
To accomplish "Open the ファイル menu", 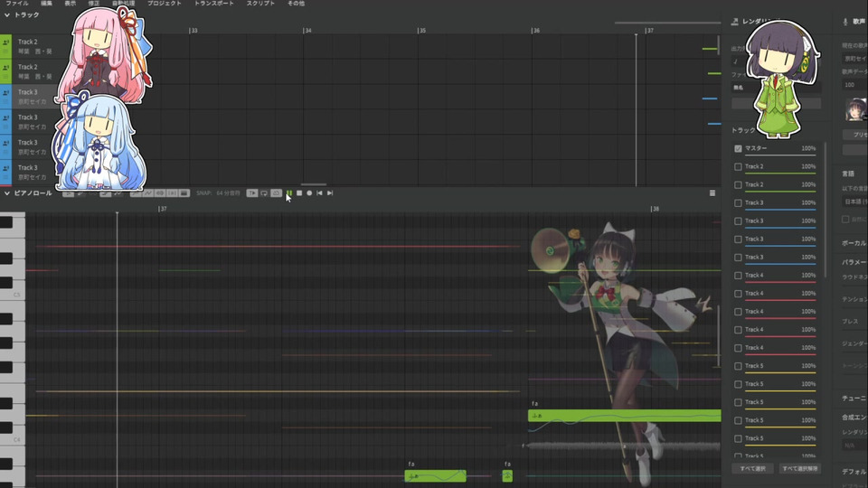I will 16,4.
